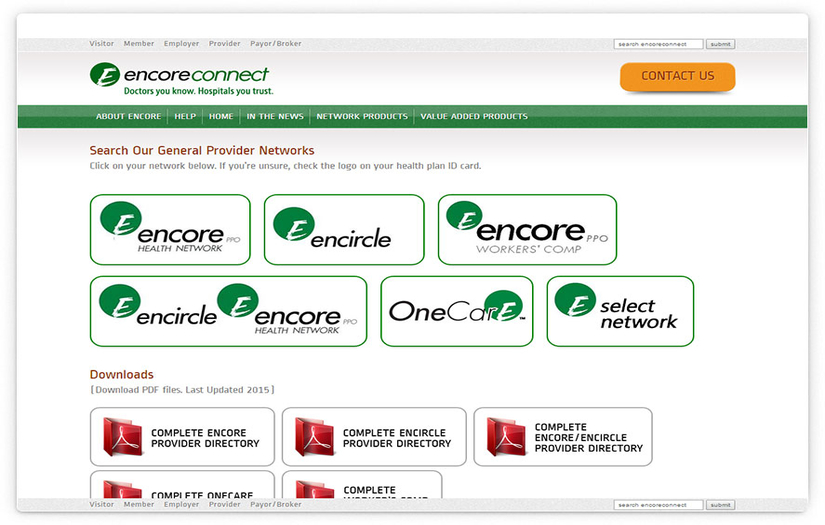Click 'Search Our General Provider Networks' heading

(x=202, y=150)
